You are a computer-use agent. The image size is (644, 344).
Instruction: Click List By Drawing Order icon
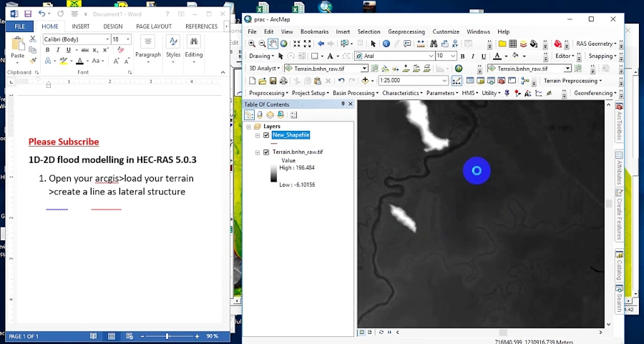tap(249, 114)
